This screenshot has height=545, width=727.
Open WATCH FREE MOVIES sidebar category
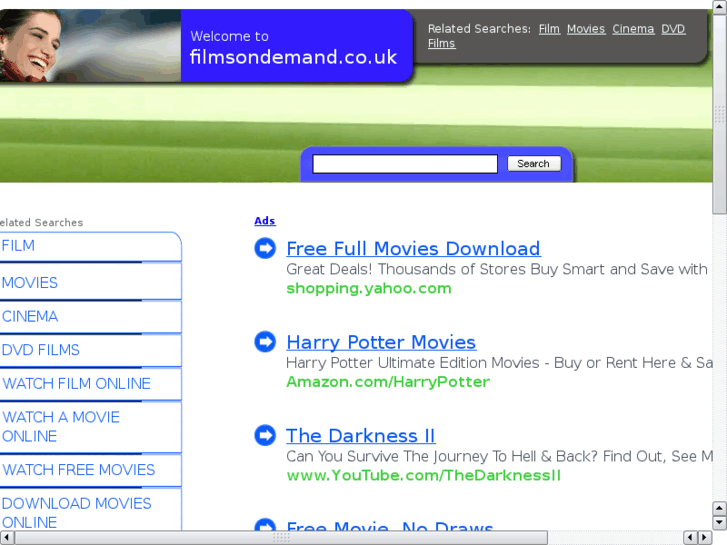(90, 470)
